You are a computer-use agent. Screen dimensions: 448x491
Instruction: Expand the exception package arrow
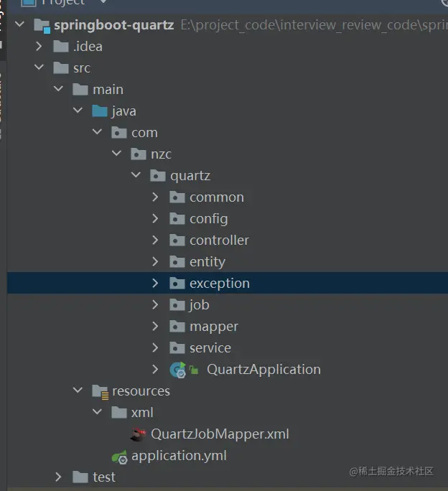point(155,284)
